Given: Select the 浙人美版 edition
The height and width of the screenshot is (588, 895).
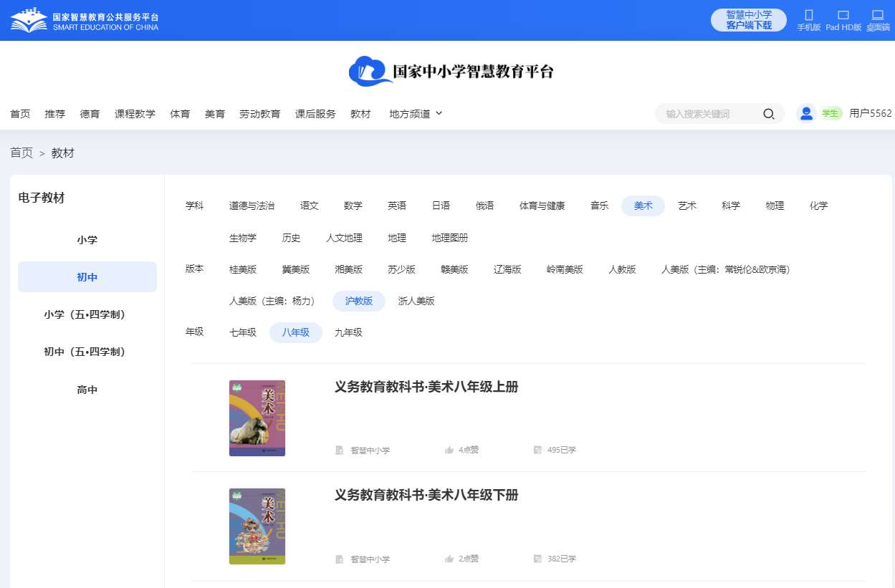Looking at the screenshot, I should coord(416,301).
